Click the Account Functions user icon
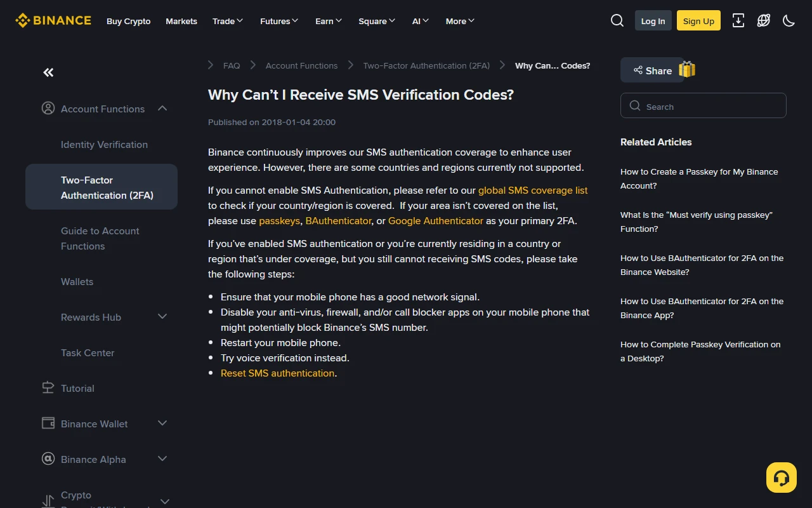 48,108
